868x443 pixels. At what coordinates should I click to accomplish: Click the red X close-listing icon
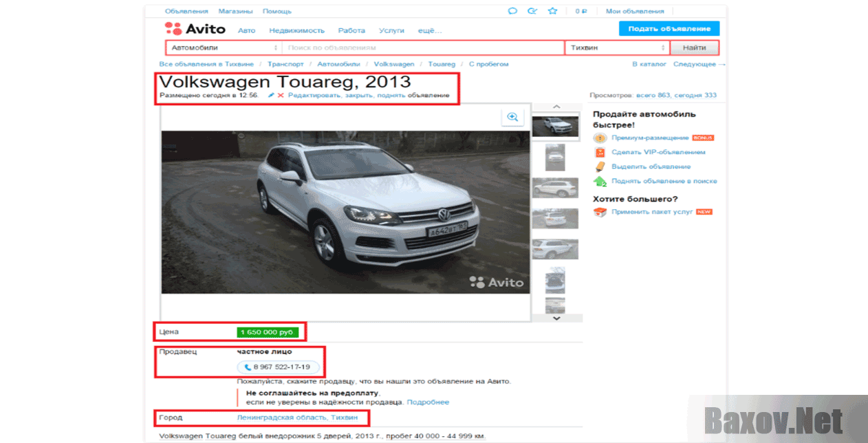click(x=281, y=95)
